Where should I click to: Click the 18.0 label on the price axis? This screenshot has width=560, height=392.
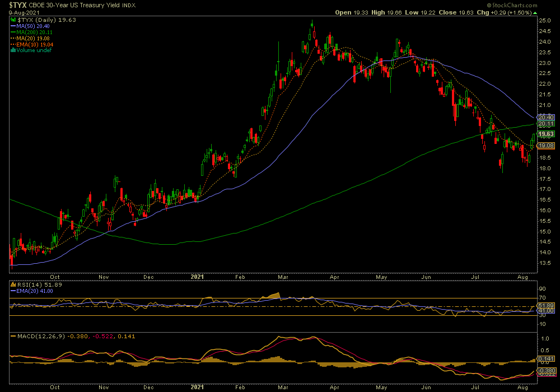(545, 168)
